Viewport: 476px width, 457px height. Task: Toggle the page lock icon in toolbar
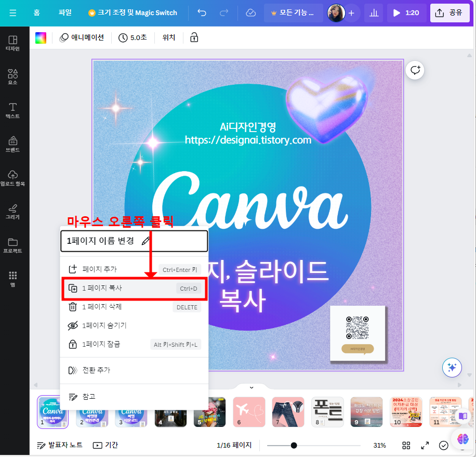pos(194,37)
